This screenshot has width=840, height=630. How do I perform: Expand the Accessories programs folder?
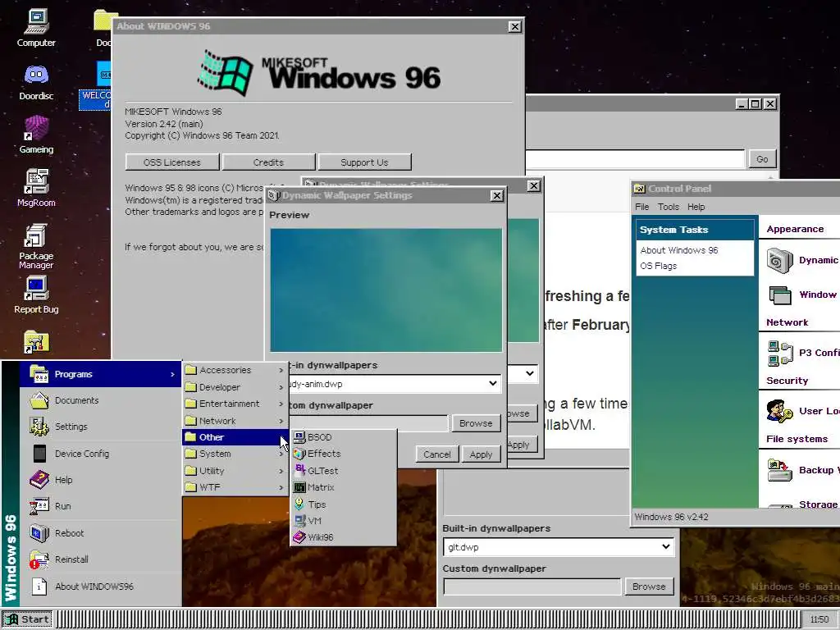235,370
